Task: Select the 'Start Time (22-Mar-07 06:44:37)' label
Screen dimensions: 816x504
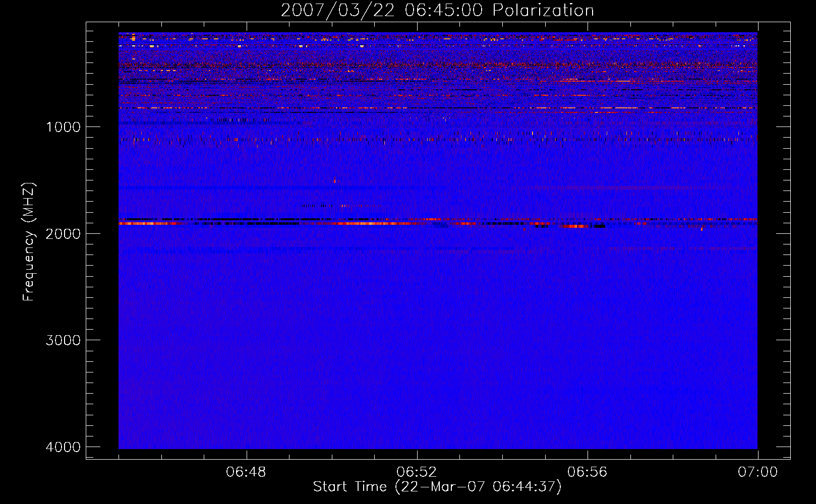Action: point(437,487)
